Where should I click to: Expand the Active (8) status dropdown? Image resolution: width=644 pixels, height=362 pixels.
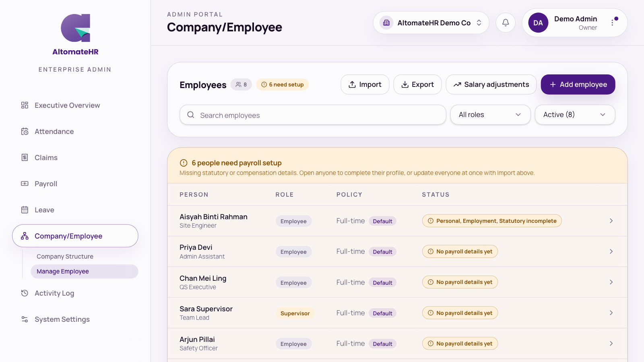(575, 115)
